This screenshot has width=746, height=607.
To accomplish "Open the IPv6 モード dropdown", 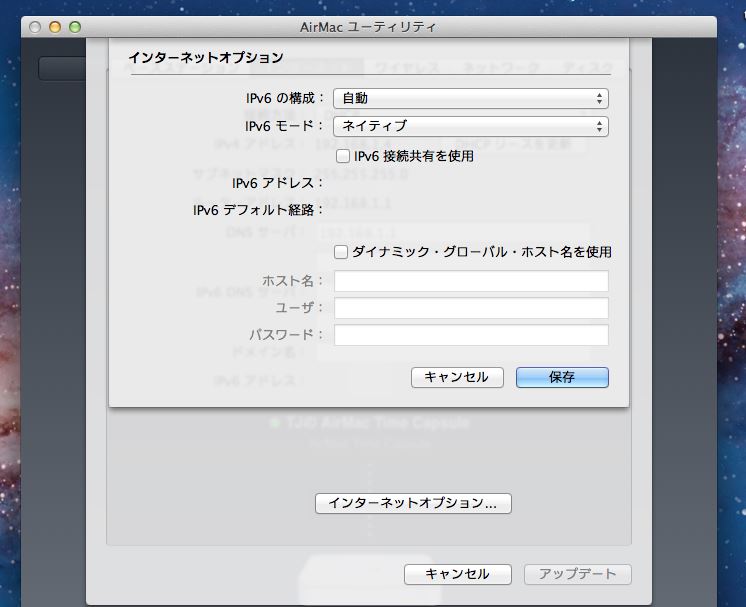I will point(471,126).
